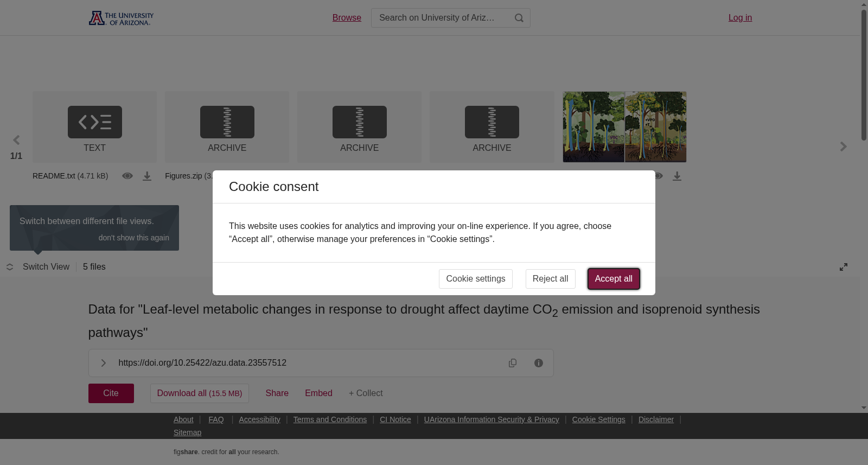Preview the forest image with eye icon
868x465 pixels.
[x=659, y=176]
